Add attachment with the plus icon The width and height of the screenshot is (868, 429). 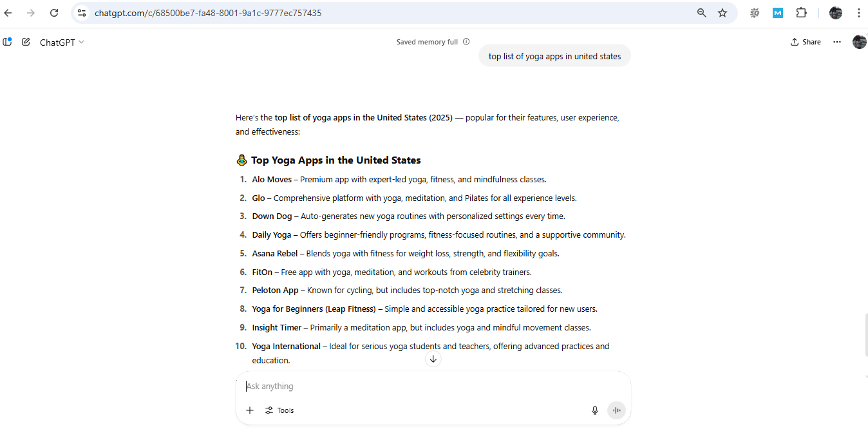(250, 410)
